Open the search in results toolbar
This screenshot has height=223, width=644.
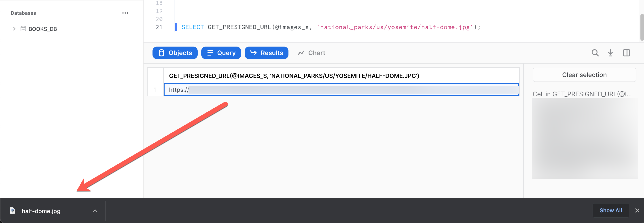tap(595, 53)
